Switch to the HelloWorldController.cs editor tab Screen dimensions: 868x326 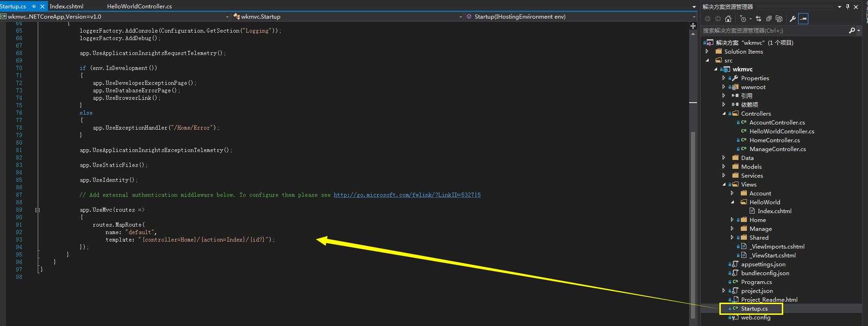(x=139, y=6)
